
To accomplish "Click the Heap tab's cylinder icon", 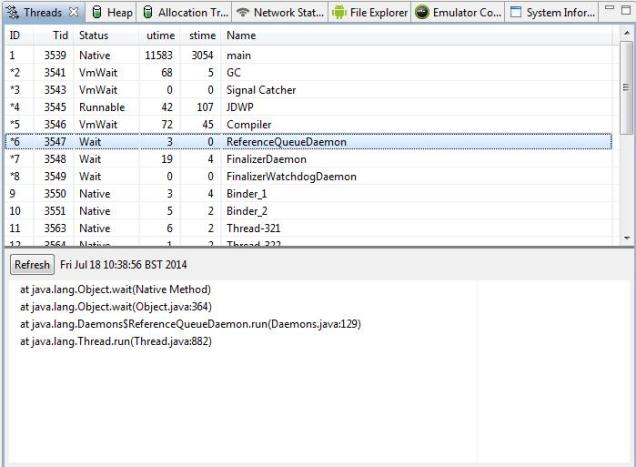I will click(97, 12).
